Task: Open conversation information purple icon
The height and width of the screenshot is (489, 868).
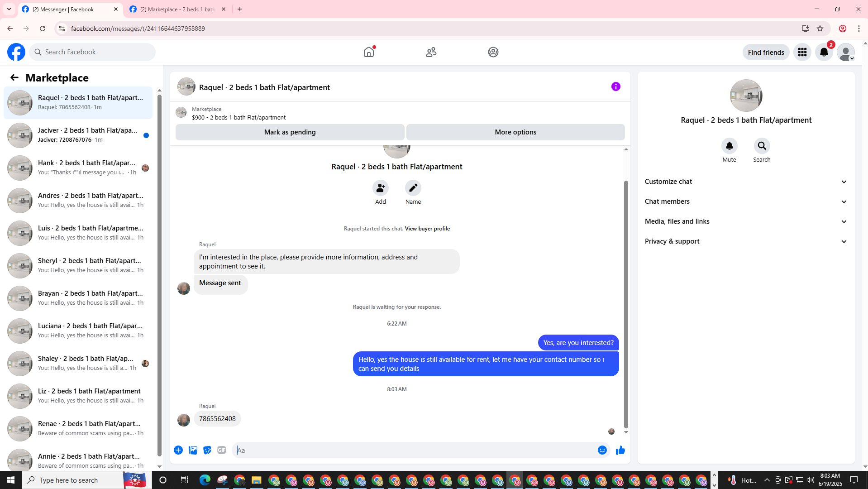Action: 616,86
